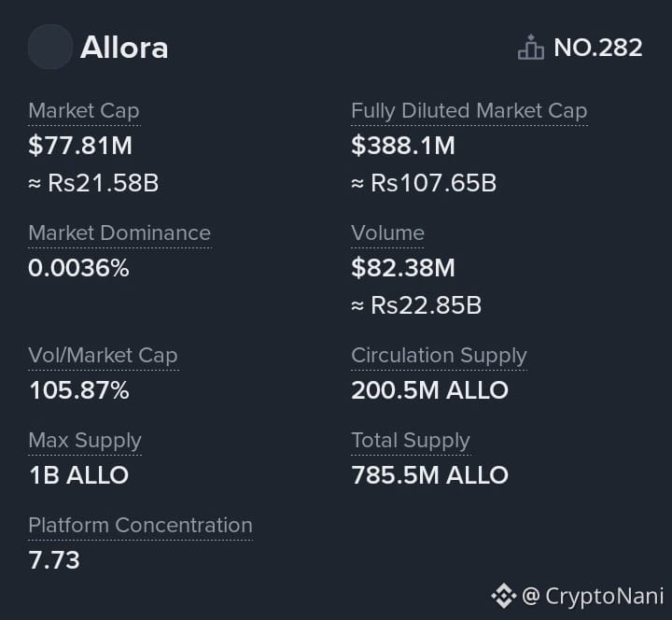Screen dimensions: 672x620
Task: Select the NO.282 rank text
Action: pyautogui.click(x=598, y=48)
